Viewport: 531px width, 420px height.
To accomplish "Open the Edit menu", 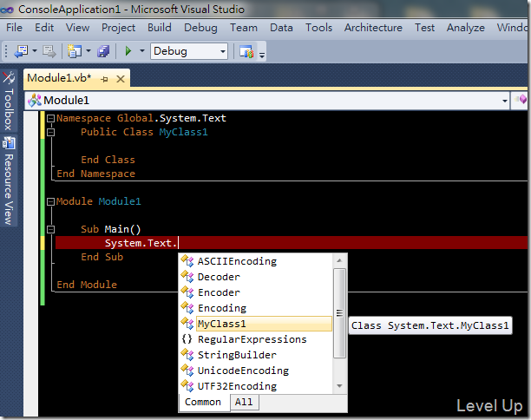I will tap(44, 28).
